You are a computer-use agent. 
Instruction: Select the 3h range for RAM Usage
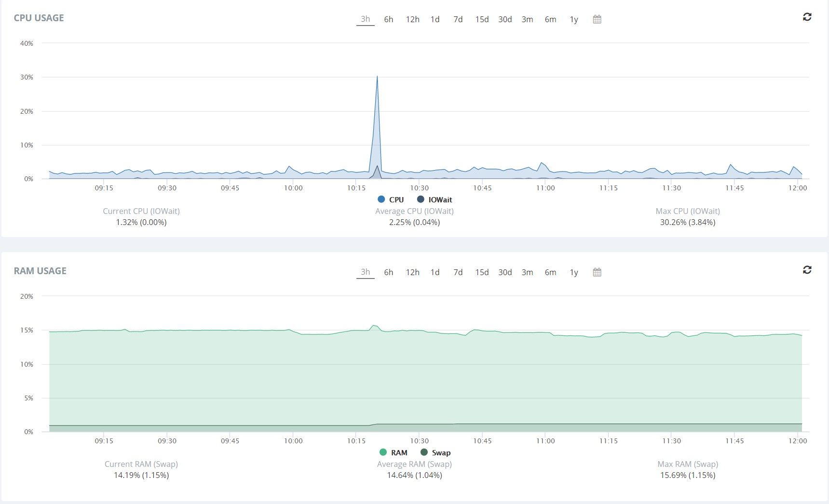click(366, 272)
